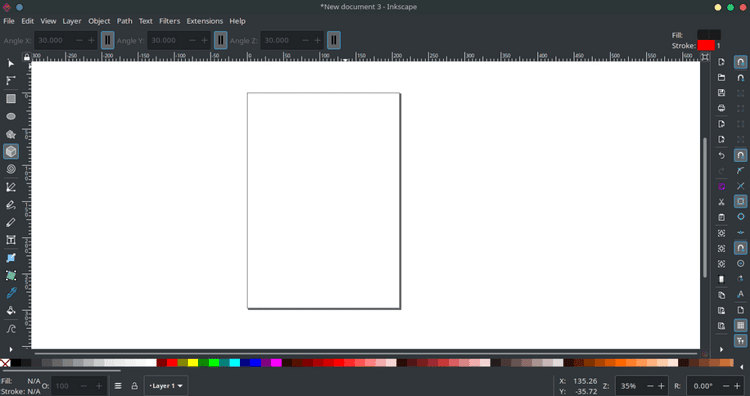Decrease canvas rotation with minus button

[726, 386]
